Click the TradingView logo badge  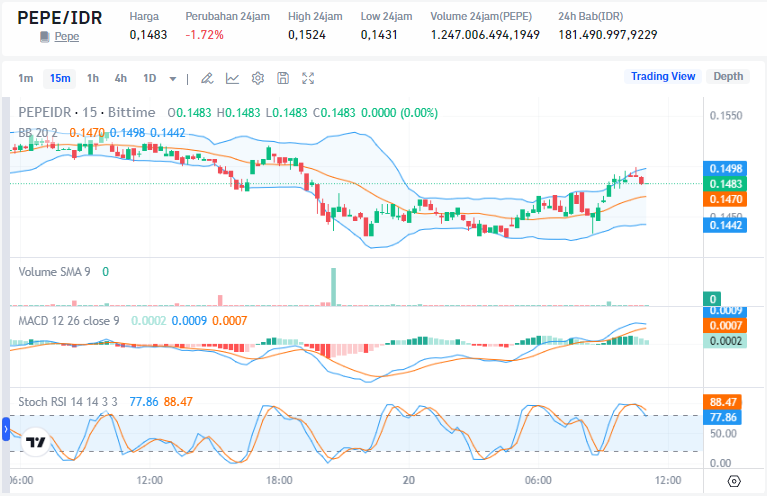pyautogui.click(x=35, y=442)
